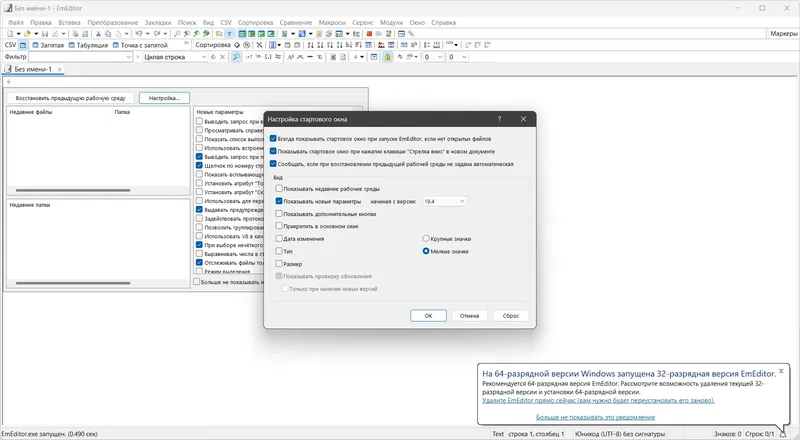Click the text mode T toolbar icon

pyautogui.click(x=229, y=34)
